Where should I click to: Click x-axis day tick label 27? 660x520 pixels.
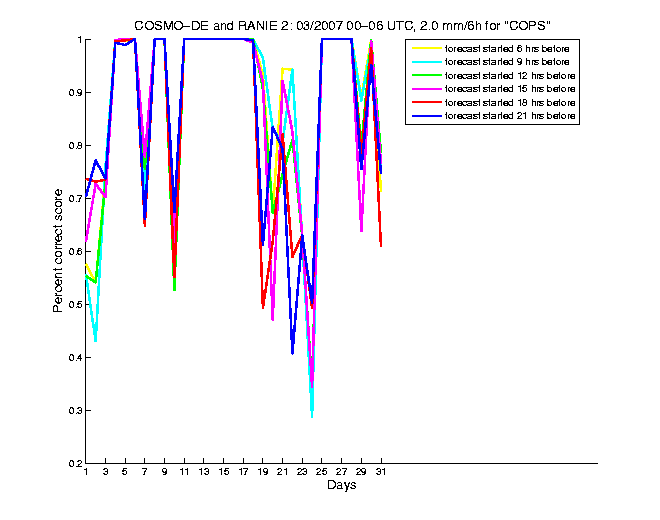tap(341, 472)
